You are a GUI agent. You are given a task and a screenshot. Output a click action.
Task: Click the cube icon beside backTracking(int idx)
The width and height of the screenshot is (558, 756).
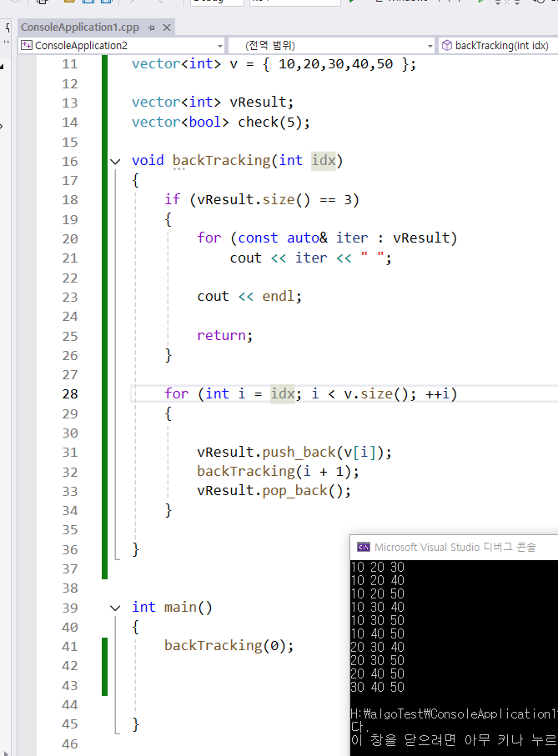(x=447, y=46)
